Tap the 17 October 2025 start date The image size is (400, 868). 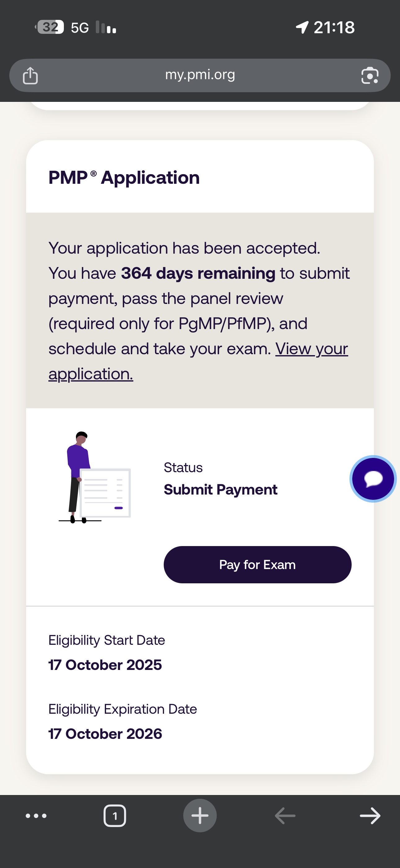[x=105, y=665]
